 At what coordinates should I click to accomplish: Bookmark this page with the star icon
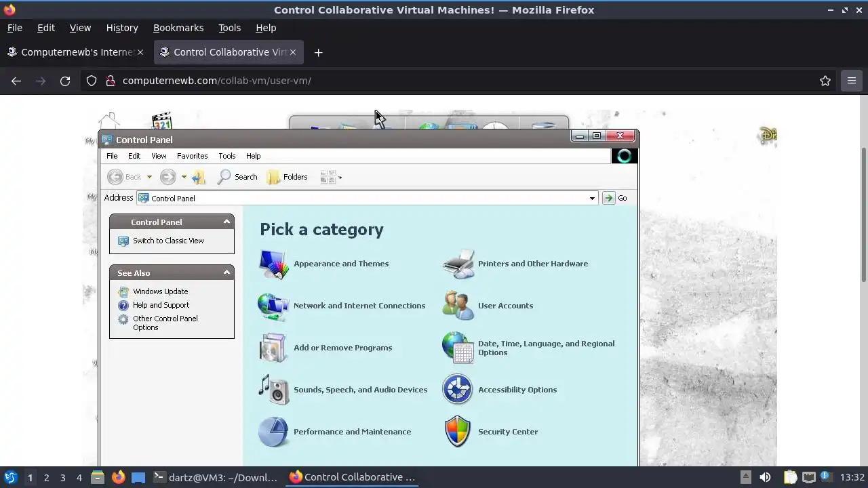tap(825, 81)
